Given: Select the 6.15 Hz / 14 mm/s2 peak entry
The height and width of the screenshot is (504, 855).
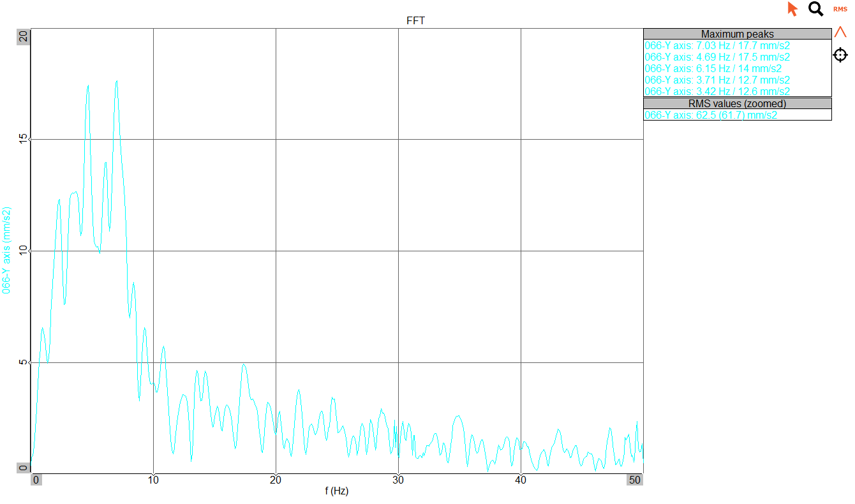Looking at the screenshot, I should pos(713,69).
